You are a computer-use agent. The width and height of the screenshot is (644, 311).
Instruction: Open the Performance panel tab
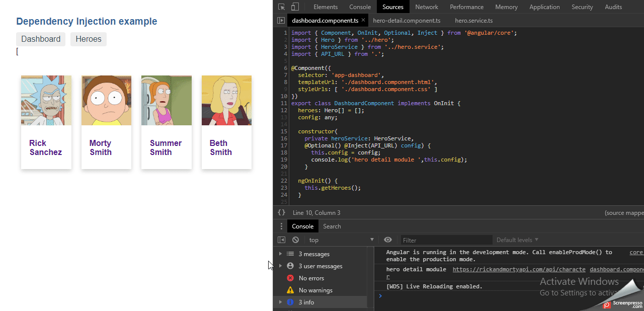[466, 7]
